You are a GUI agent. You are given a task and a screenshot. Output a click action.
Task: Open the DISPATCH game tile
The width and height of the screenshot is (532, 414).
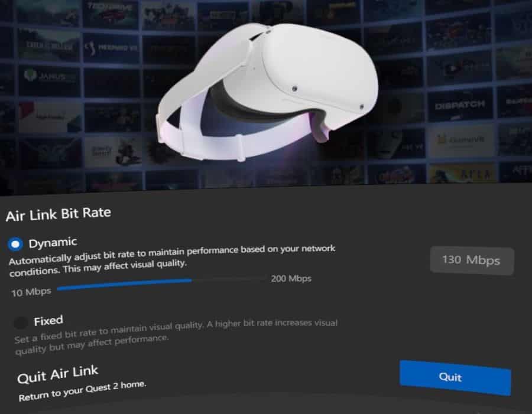(460, 106)
